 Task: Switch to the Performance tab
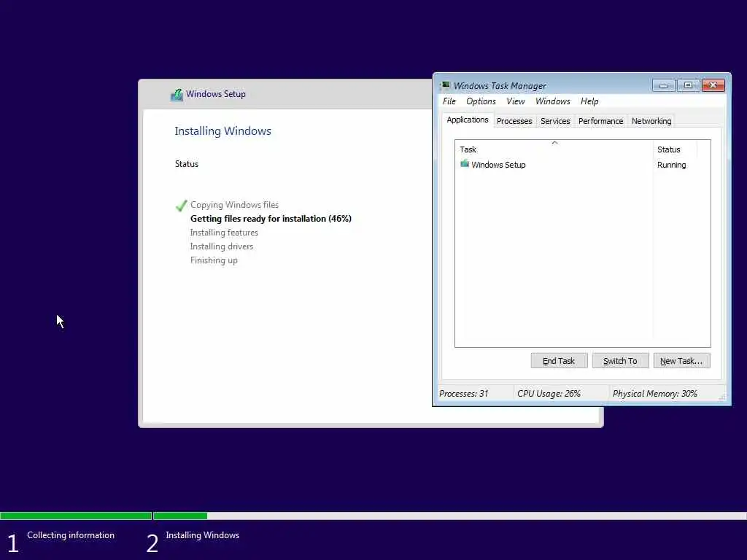pos(601,122)
